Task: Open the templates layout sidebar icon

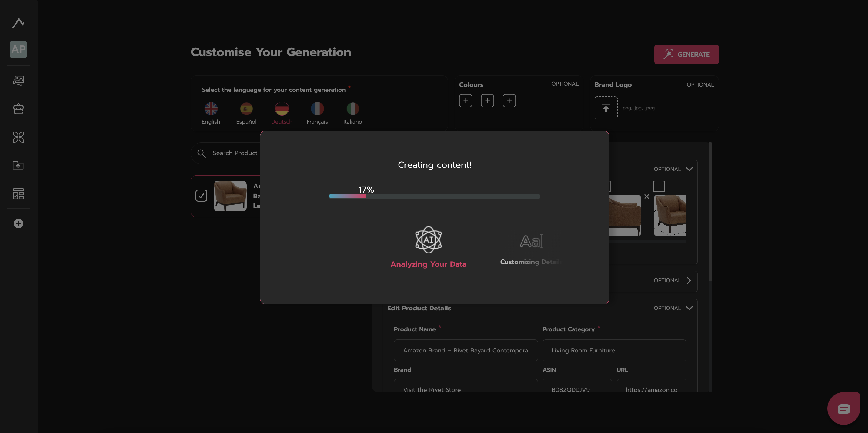Action: tap(18, 193)
